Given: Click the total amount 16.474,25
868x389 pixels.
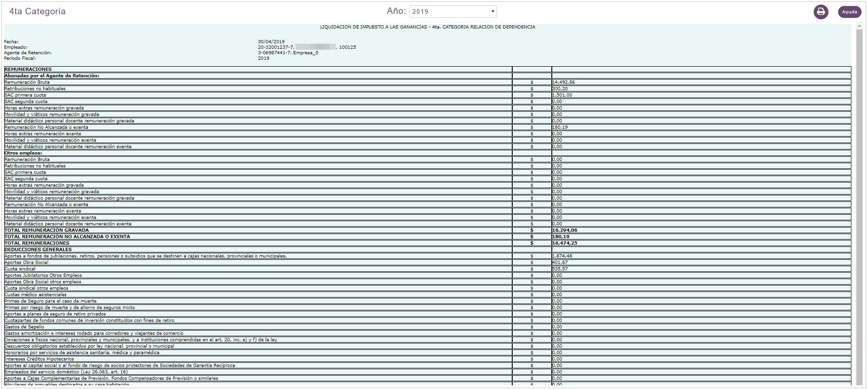Looking at the screenshot, I should [x=565, y=243].
